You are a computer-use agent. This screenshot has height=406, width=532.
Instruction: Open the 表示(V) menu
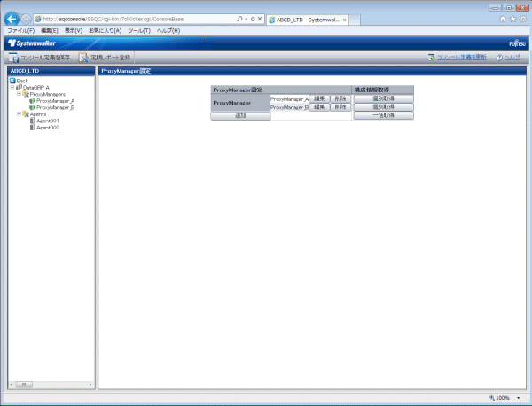tap(74, 30)
